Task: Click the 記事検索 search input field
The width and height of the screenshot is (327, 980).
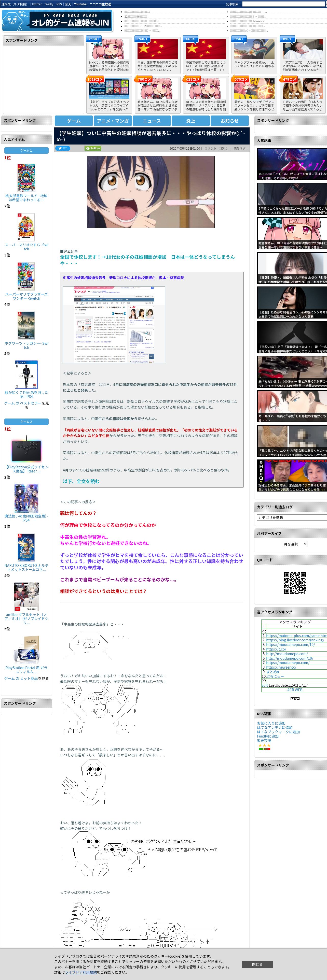Action: tap(284, 4)
